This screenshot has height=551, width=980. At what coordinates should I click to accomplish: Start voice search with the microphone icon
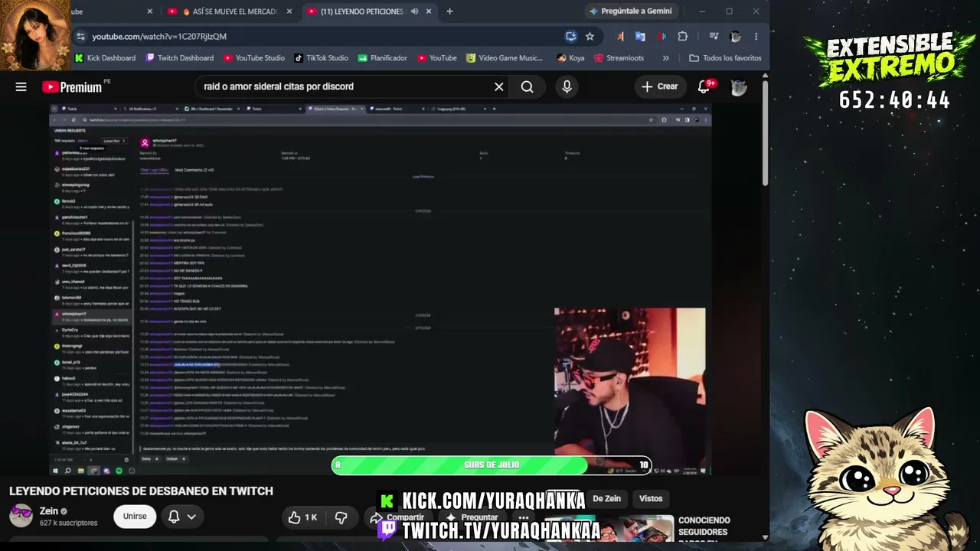[567, 86]
